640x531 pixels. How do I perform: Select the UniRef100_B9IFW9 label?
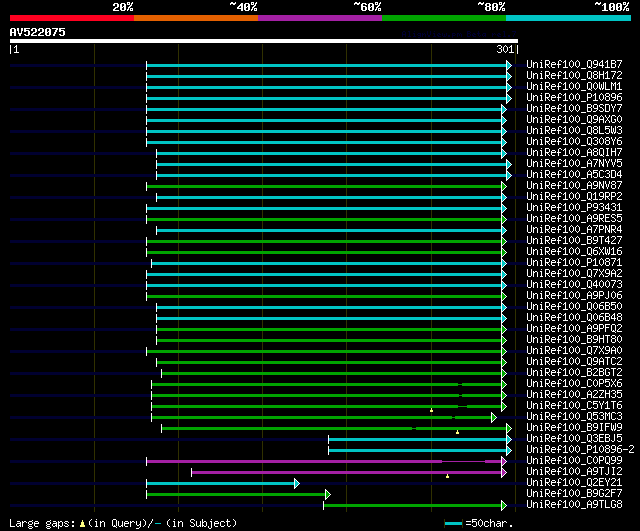(x=574, y=428)
